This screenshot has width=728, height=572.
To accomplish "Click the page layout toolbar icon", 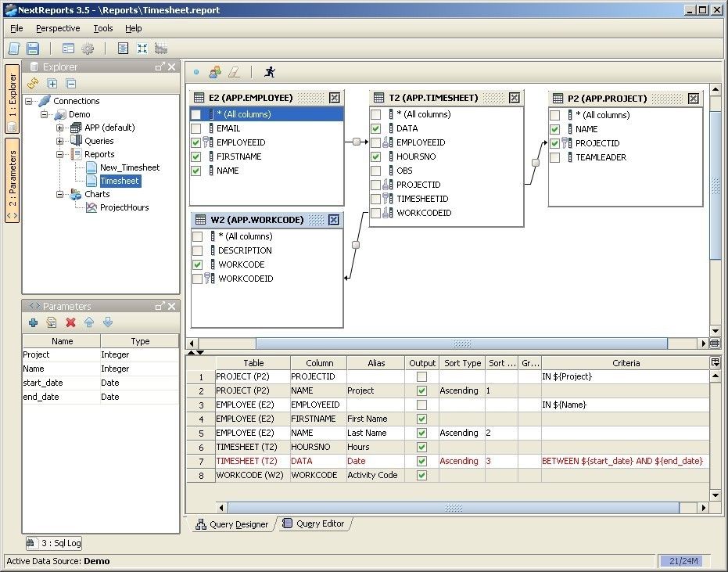I will pyautogui.click(x=123, y=49).
